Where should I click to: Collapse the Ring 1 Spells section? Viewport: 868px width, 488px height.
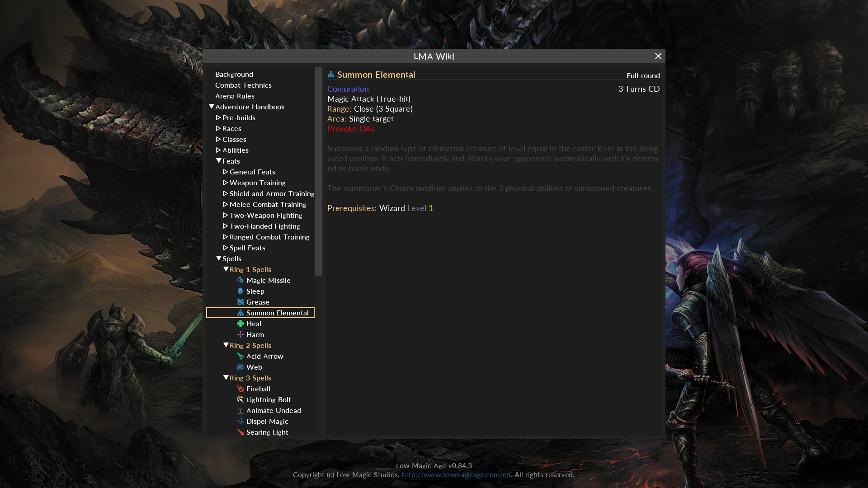(226, 269)
